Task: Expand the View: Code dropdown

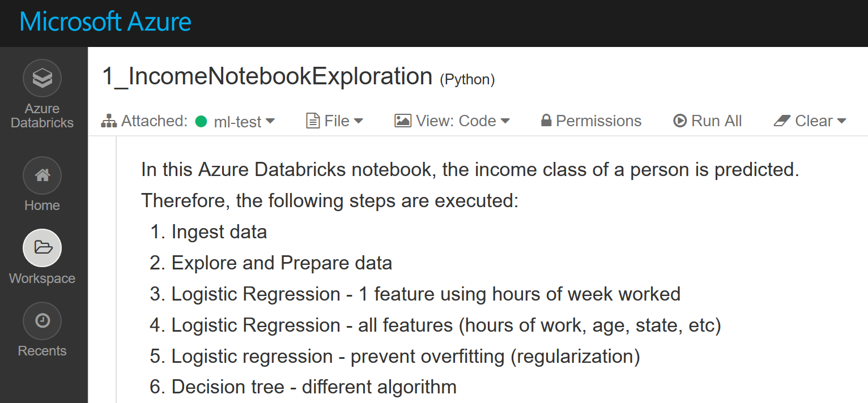Action: [505, 121]
